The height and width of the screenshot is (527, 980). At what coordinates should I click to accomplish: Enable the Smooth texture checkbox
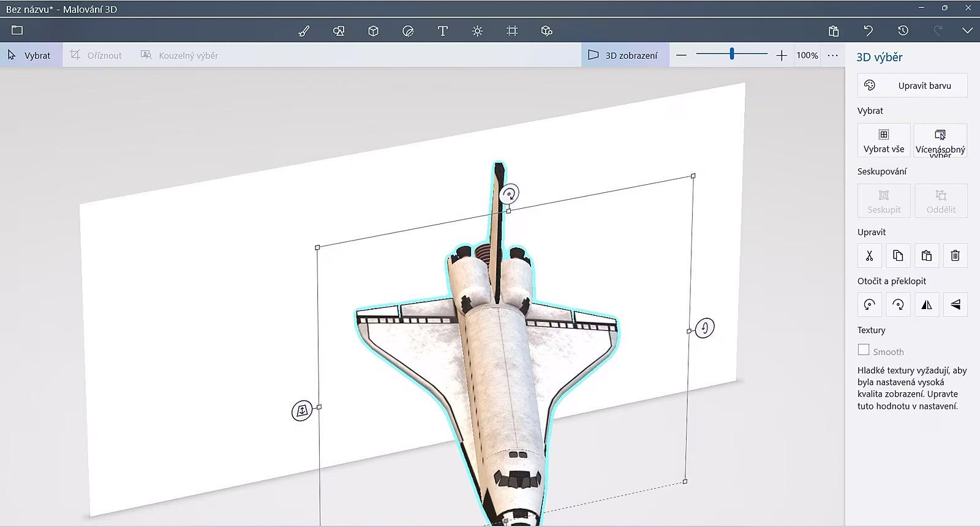tap(864, 349)
